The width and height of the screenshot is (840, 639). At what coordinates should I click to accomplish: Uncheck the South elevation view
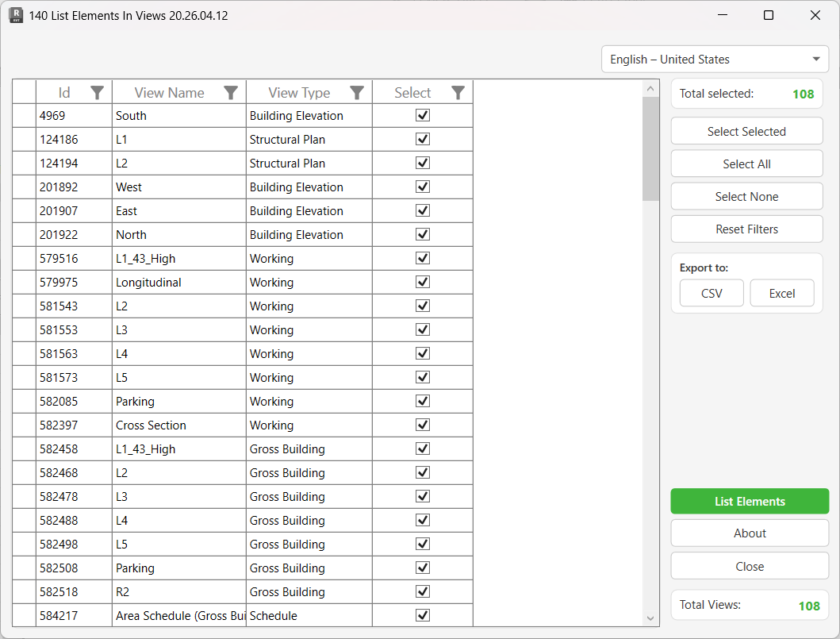[x=422, y=115]
